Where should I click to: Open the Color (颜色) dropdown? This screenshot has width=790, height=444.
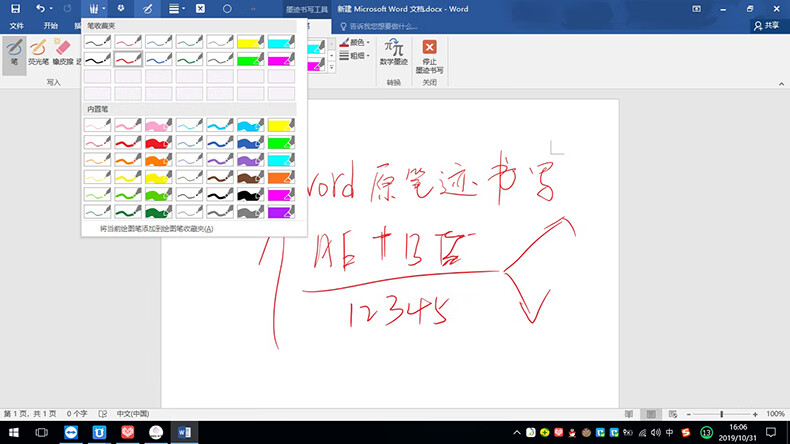click(x=357, y=43)
